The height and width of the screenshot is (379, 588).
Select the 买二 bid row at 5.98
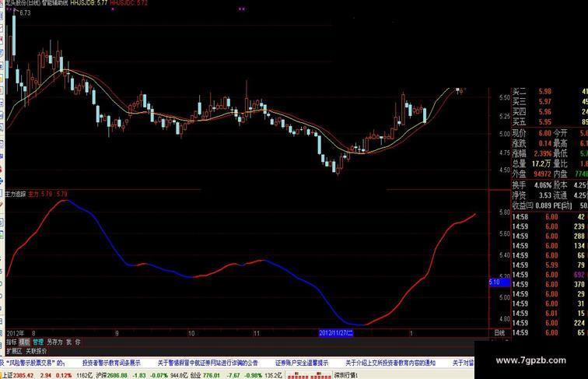pos(550,92)
